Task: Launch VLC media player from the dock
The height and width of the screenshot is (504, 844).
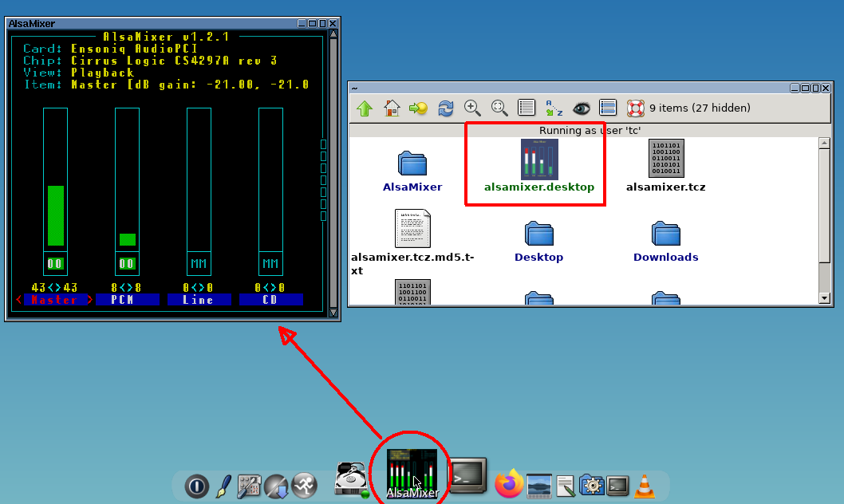Action: point(645,486)
